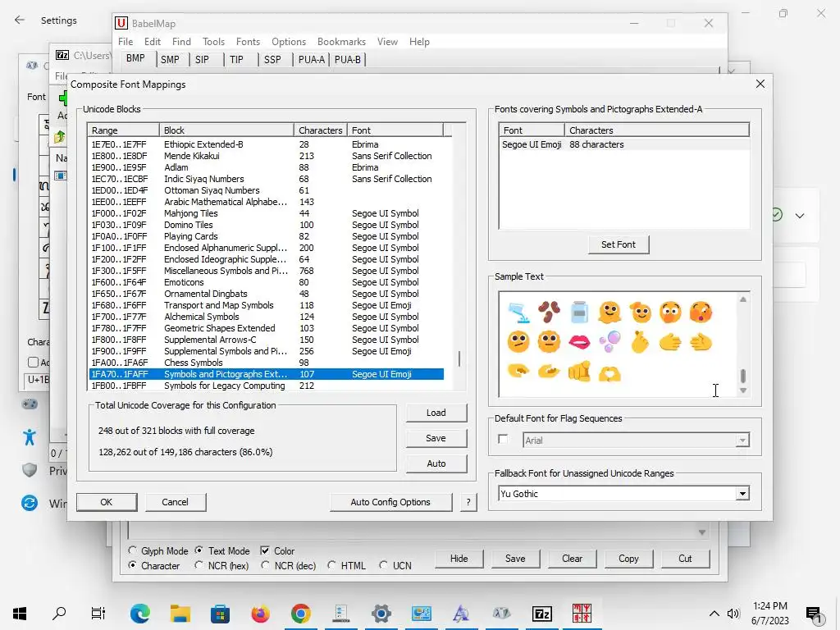Click Sample Text scrollbar up arrow
The image size is (840, 630).
pos(743,299)
